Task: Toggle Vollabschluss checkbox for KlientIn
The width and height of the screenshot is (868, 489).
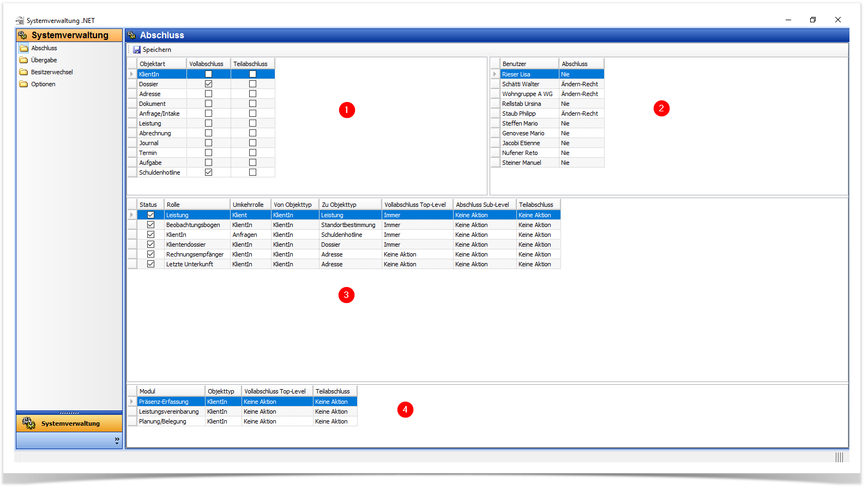Action: pyautogui.click(x=208, y=74)
